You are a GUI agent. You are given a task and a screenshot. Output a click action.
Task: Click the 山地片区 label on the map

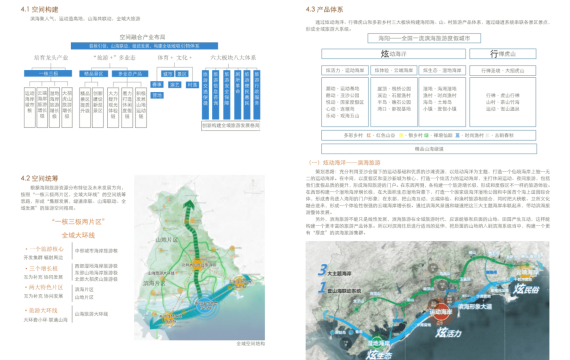tap(166, 240)
